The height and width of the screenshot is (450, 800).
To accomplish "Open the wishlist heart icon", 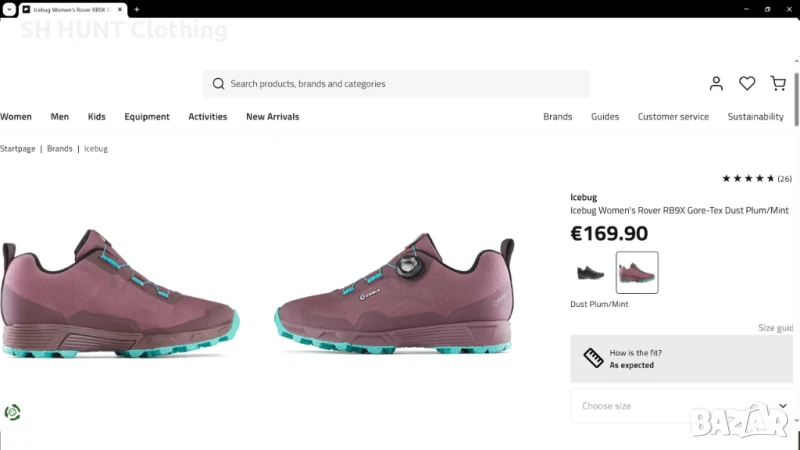I will coord(747,84).
